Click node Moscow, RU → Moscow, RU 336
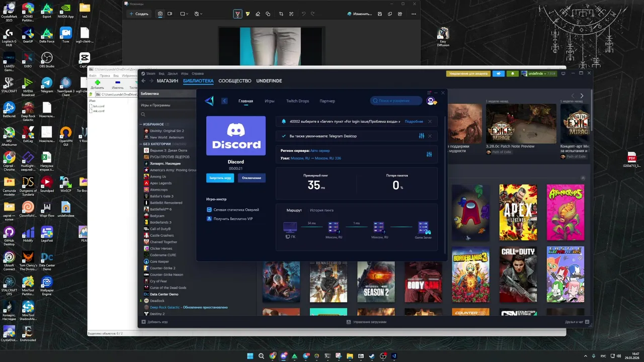Viewport: 644px width, 362px height. pos(316,158)
